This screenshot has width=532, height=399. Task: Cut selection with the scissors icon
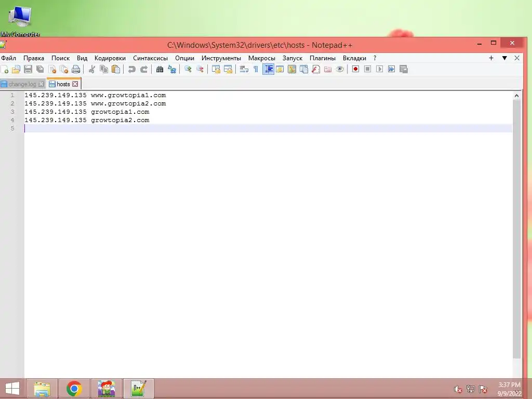(91, 69)
